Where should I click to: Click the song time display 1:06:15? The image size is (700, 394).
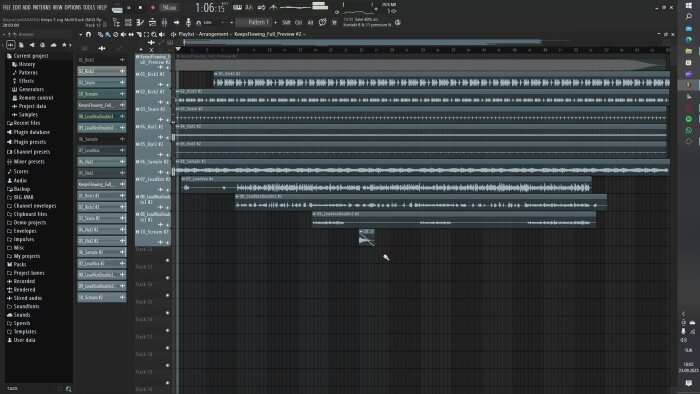(211, 8)
